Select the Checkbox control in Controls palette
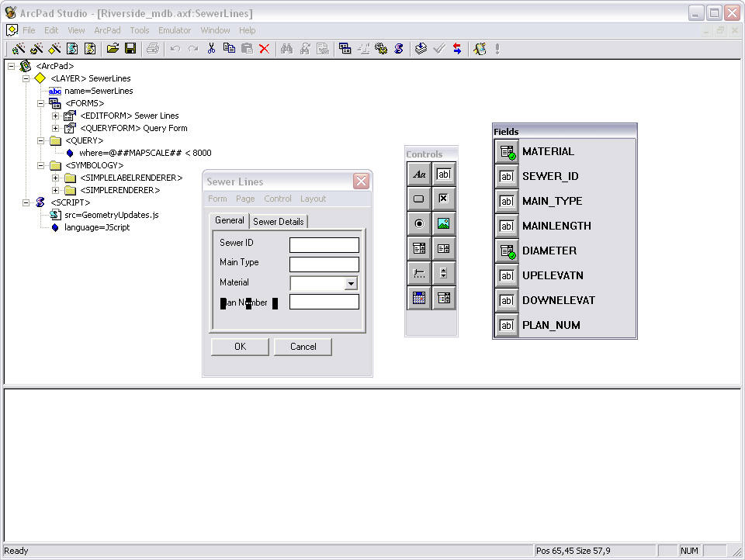 [444, 199]
